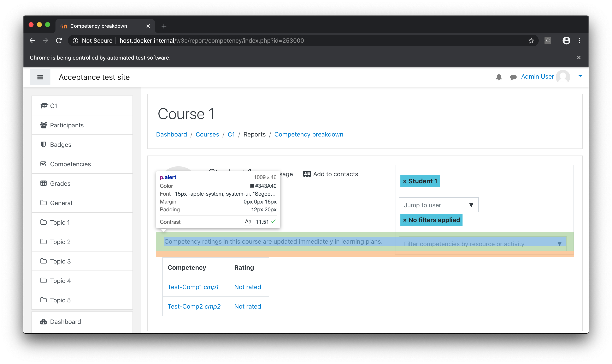Screen dimensions: 612x364
Task: Open Badges in the side menu
Action: pyautogui.click(x=82, y=145)
